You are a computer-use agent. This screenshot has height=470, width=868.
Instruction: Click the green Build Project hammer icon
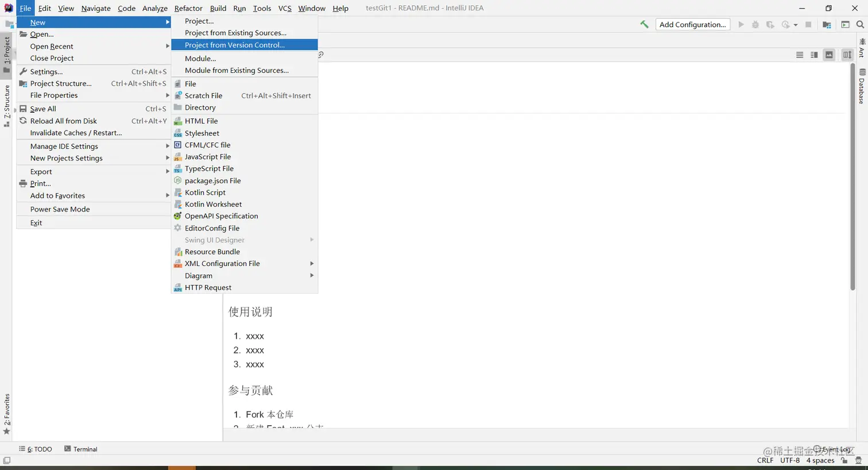[x=644, y=24]
